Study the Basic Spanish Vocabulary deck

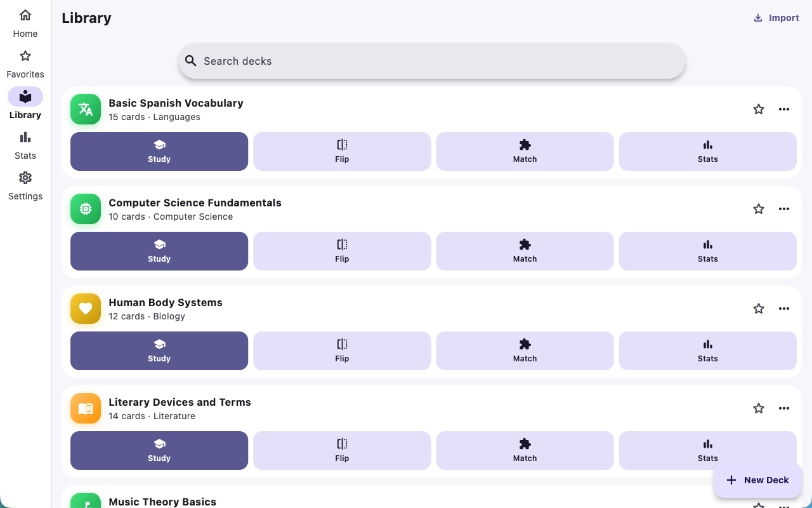click(x=159, y=151)
